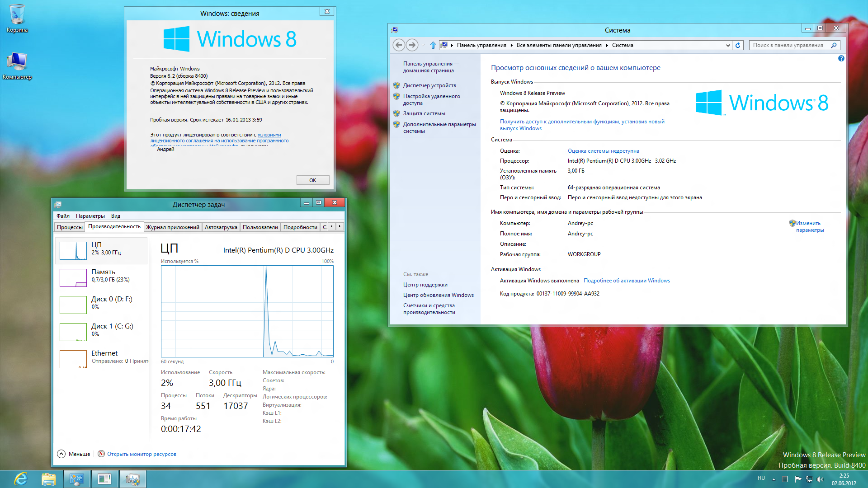Open Центр обновления Windows link
868x488 pixels.
pos(438,295)
